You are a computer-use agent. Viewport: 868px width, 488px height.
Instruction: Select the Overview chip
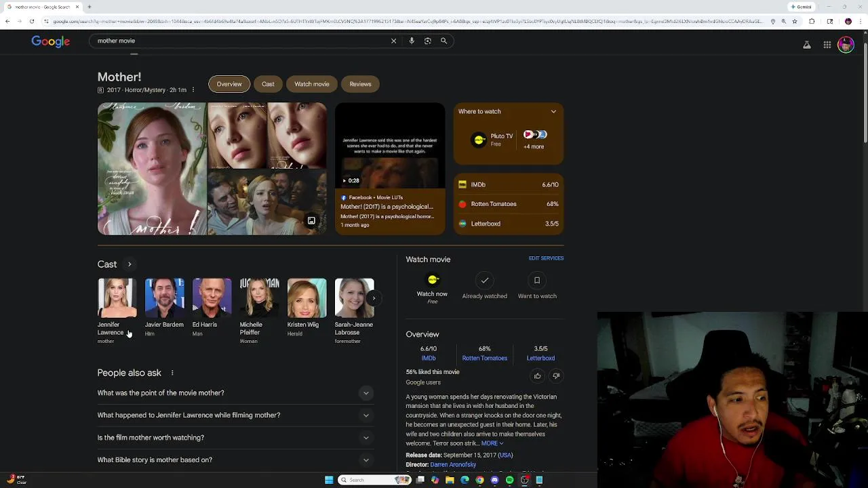229,84
